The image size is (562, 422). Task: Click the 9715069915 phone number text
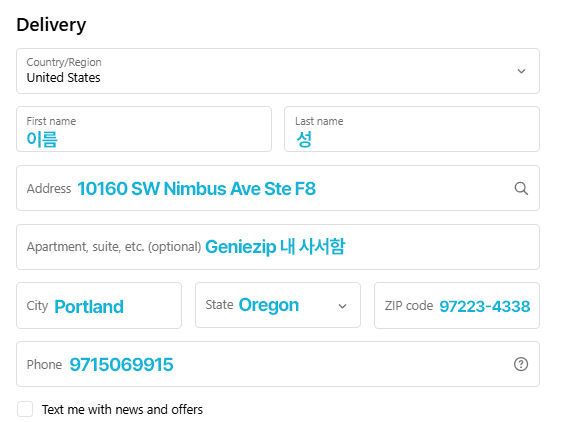[x=122, y=365]
